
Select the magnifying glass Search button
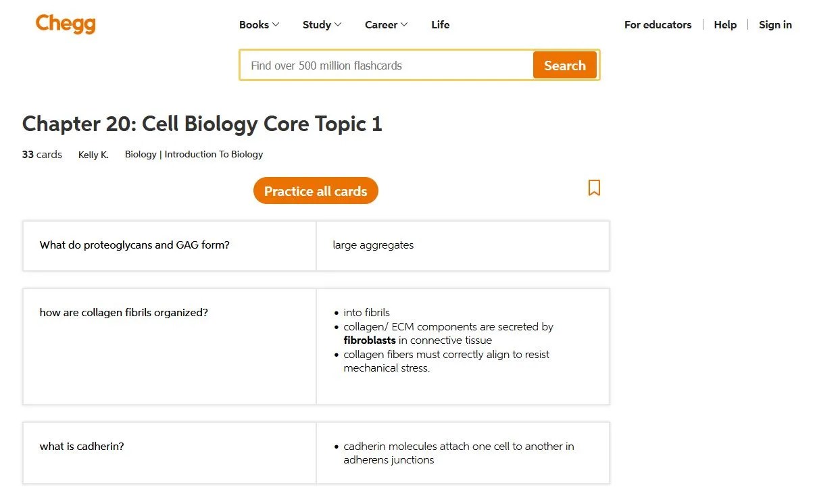click(x=564, y=65)
